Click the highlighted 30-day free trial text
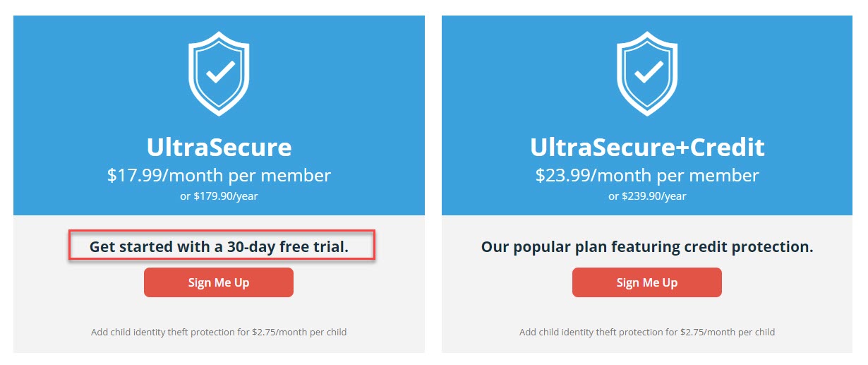Screen dimensions: 868x365 click(219, 246)
